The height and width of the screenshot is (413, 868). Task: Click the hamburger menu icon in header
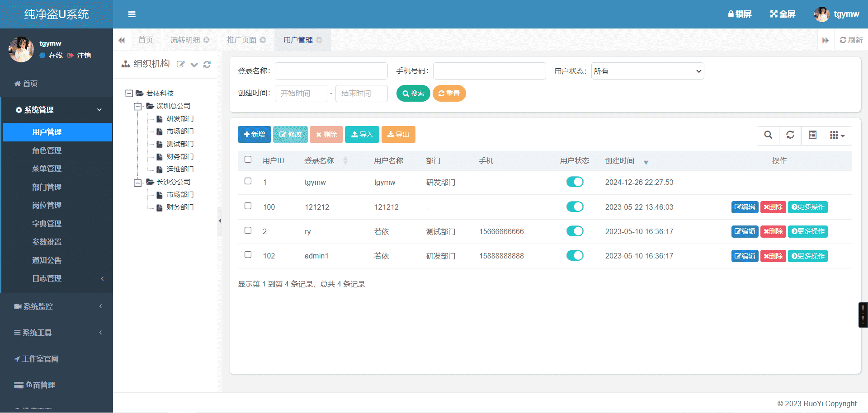point(132,14)
